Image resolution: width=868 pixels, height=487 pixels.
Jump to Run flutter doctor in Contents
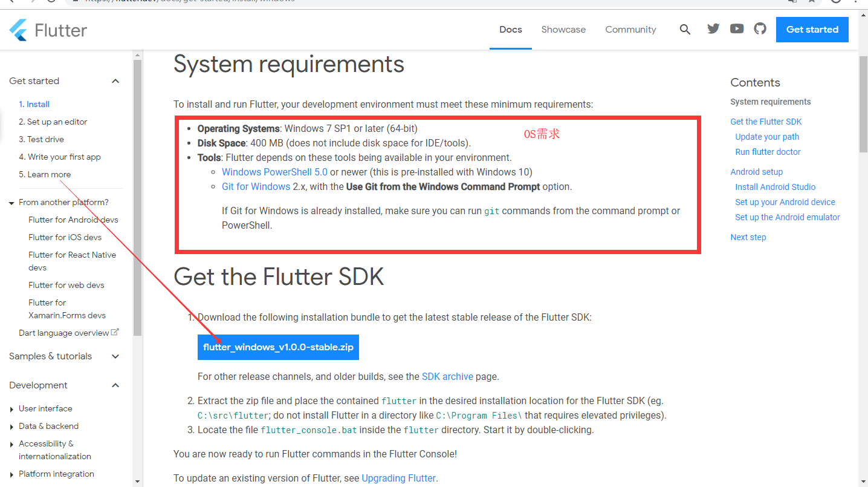pos(768,152)
